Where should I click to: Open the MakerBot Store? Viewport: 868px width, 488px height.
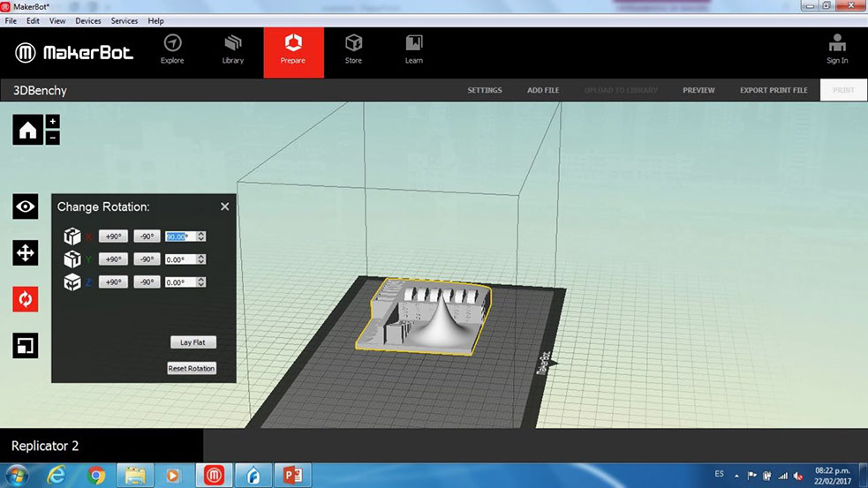tap(353, 49)
